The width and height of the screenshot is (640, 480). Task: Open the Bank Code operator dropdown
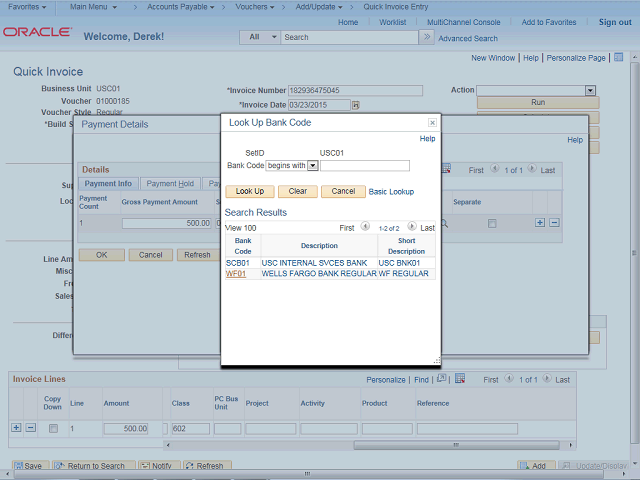[313, 166]
